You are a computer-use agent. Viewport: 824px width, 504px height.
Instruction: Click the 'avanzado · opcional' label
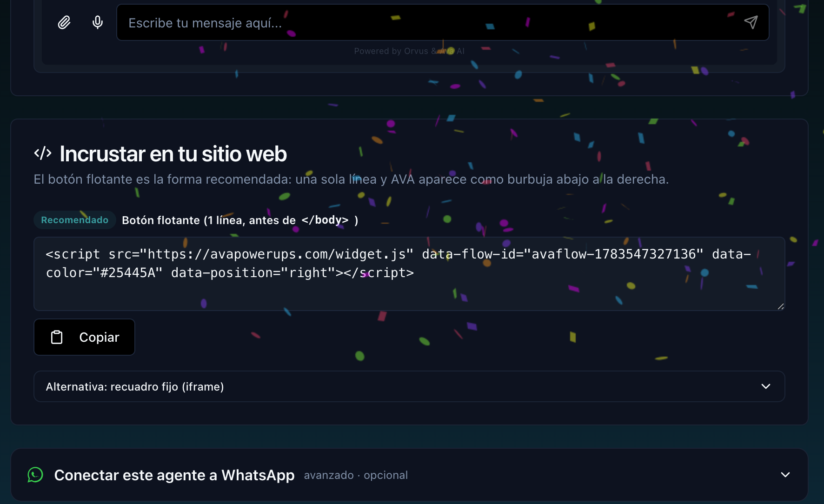356,475
